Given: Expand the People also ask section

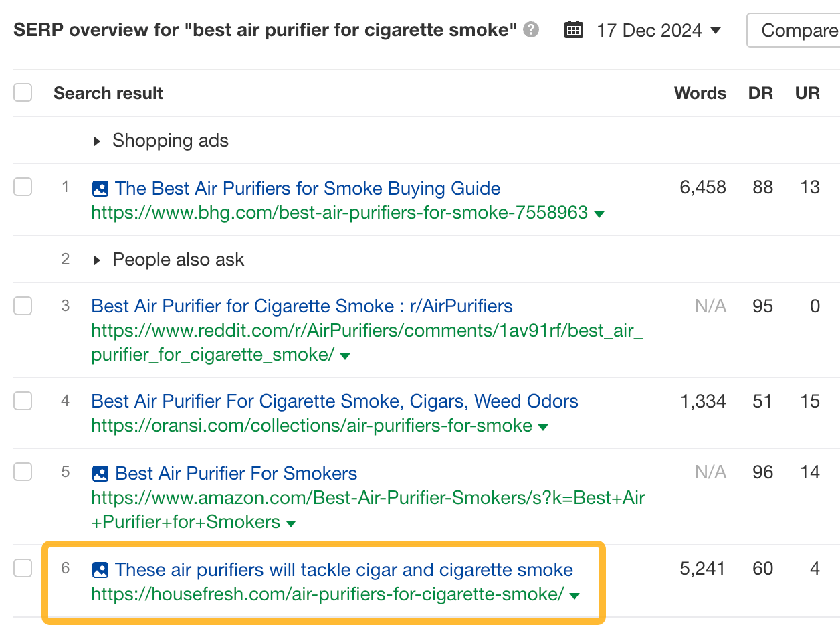Looking at the screenshot, I should click(97, 260).
